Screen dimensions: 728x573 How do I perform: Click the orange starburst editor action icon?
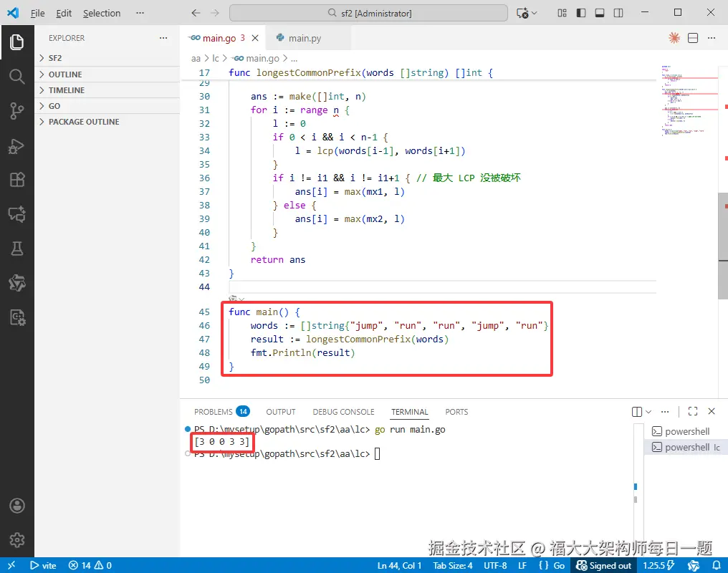point(674,38)
